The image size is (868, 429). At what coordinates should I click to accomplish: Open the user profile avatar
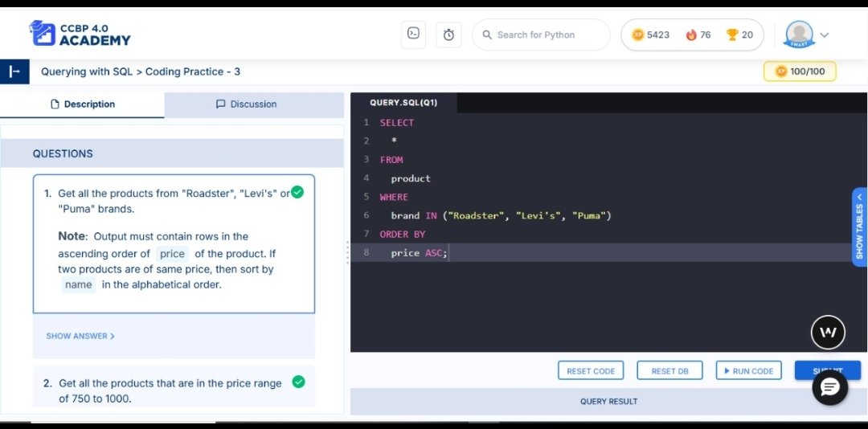[x=799, y=35]
